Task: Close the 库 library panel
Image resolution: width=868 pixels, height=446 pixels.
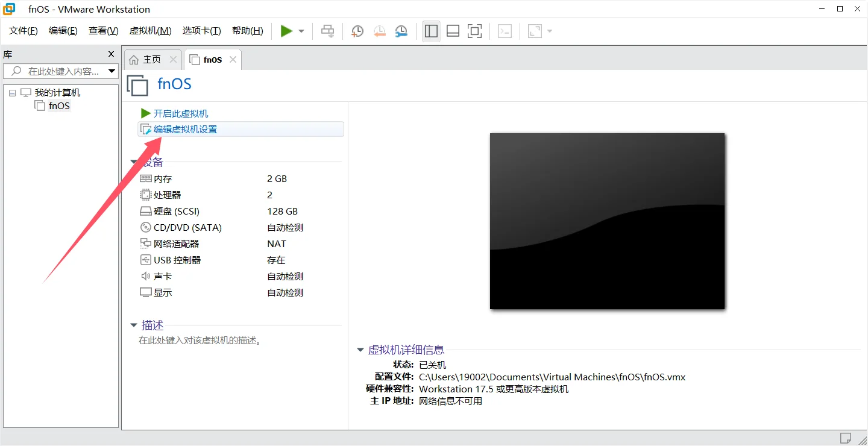Action: tap(111, 54)
